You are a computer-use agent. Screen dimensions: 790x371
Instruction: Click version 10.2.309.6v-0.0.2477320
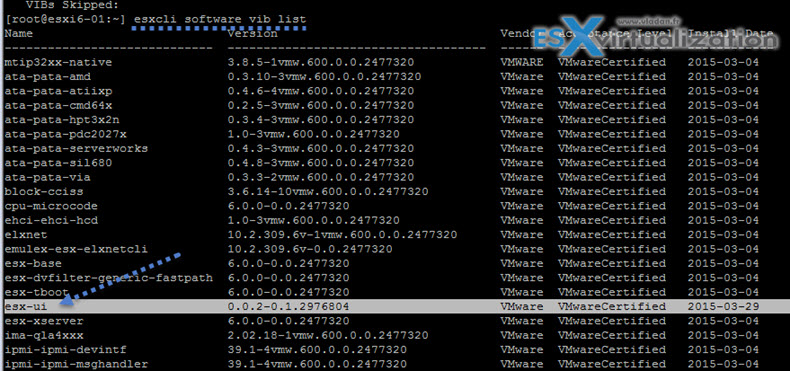[x=310, y=250]
